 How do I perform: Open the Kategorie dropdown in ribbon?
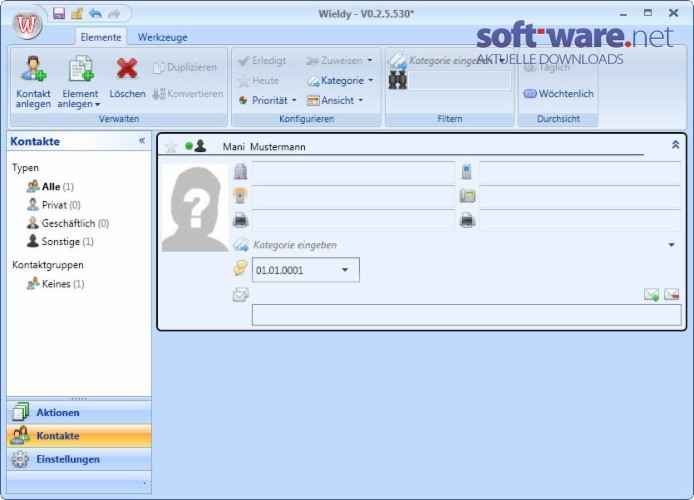[340, 81]
